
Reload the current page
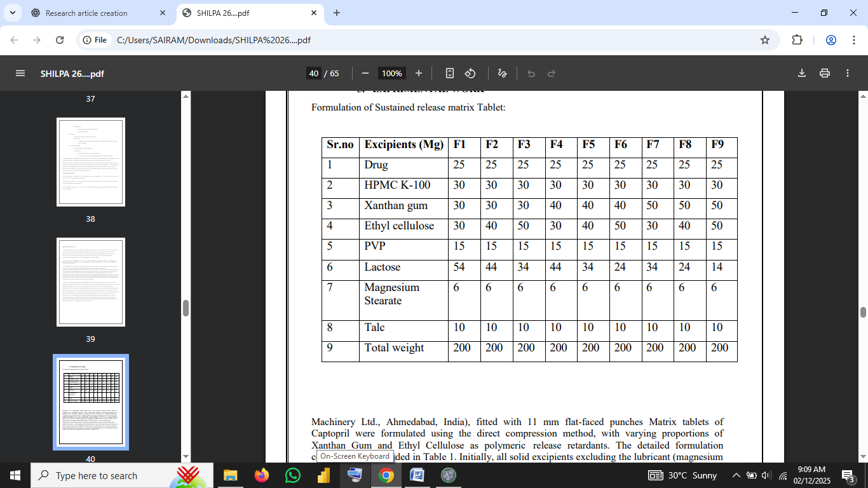point(60,40)
